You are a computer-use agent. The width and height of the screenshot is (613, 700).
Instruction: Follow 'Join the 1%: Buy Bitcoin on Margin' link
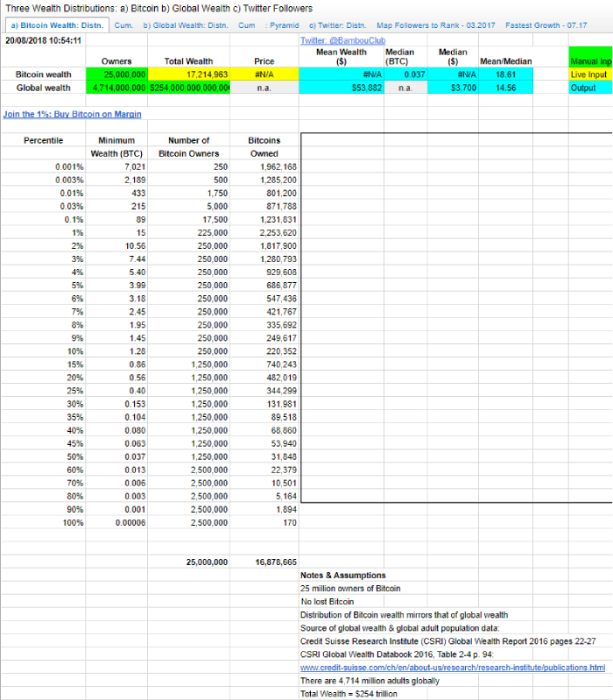[x=73, y=114]
